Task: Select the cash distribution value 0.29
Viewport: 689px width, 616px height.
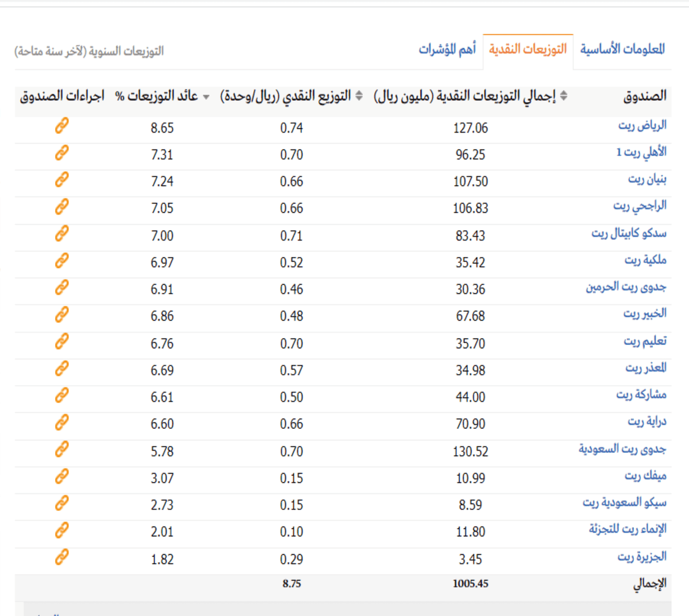Action: coord(292,560)
